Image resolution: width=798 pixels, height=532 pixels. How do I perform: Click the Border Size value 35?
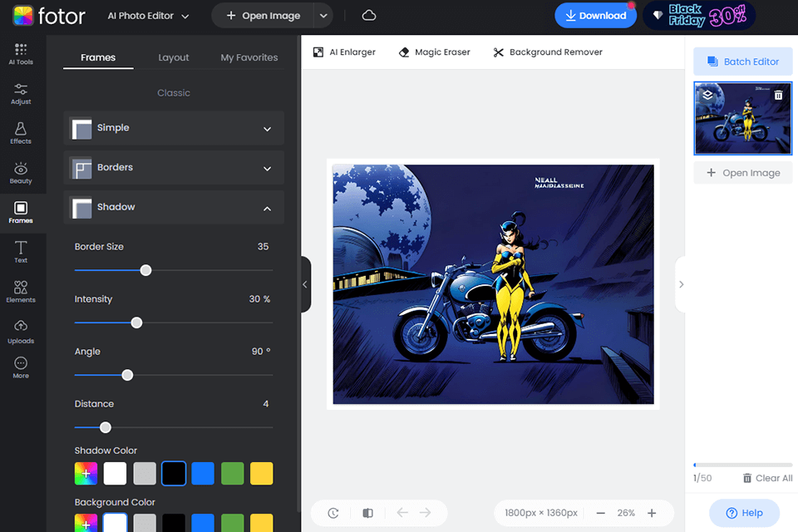pos(263,246)
